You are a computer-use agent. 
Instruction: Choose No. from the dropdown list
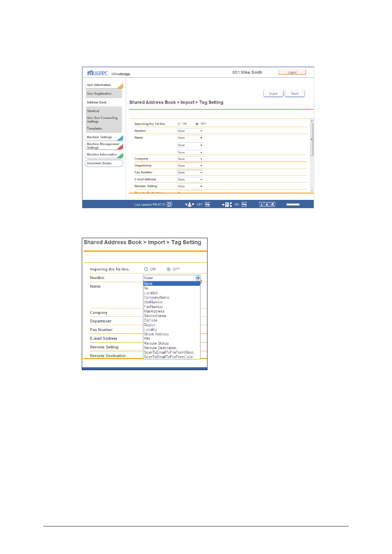point(171,288)
